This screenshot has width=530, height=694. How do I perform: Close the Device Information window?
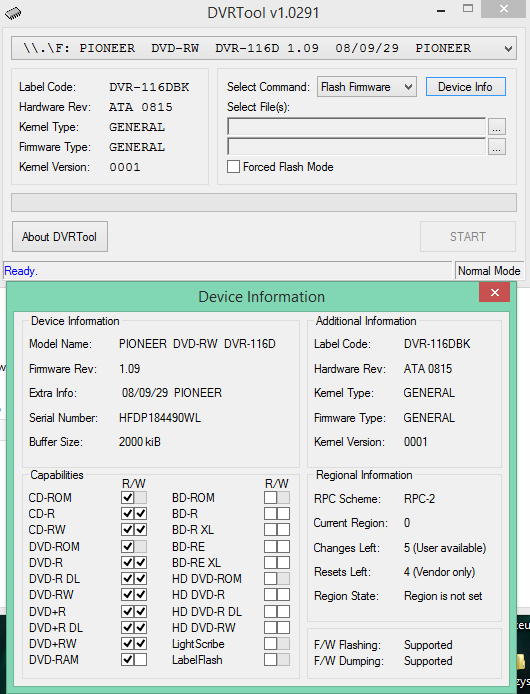coord(495,293)
